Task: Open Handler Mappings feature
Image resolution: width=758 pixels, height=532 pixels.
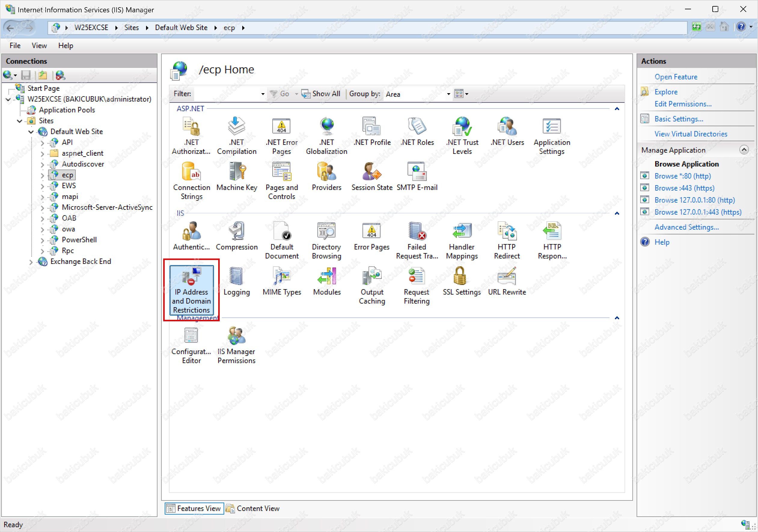Action: pos(462,240)
